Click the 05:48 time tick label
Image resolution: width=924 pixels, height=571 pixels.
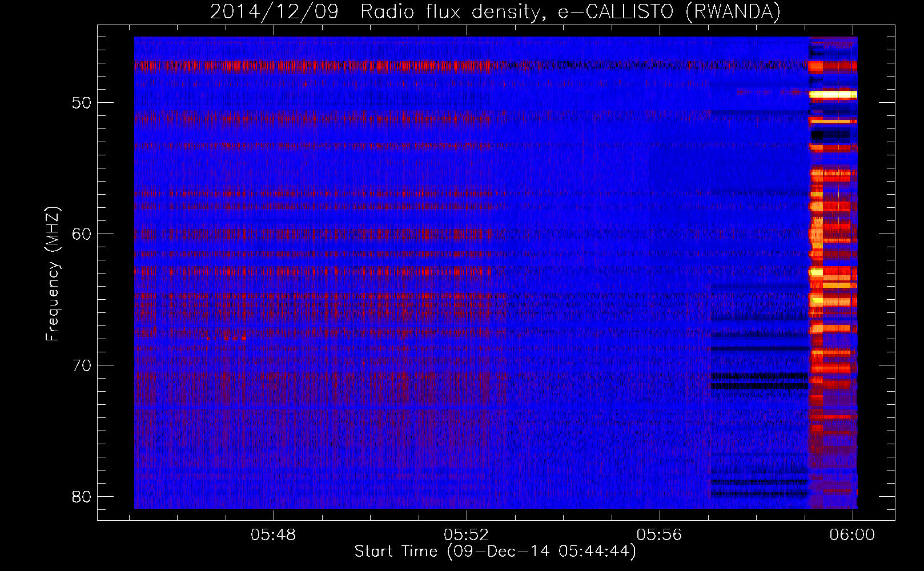point(274,535)
